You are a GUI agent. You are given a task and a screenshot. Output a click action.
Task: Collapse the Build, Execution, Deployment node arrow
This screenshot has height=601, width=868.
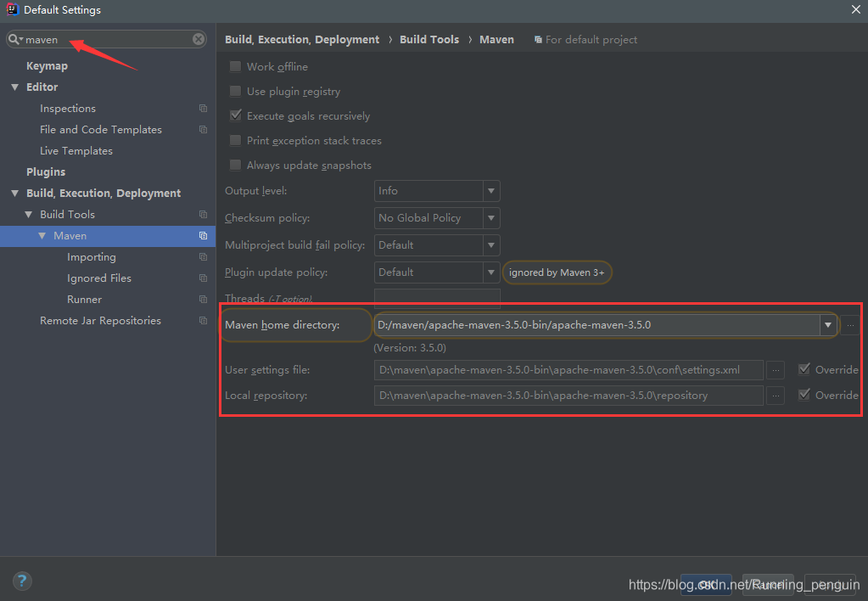(x=15, y=194)
